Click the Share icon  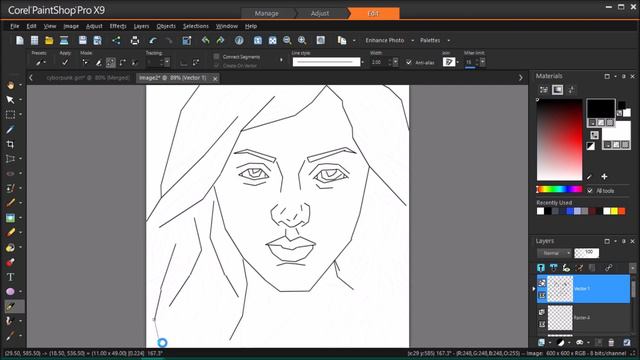pos(116,40)
